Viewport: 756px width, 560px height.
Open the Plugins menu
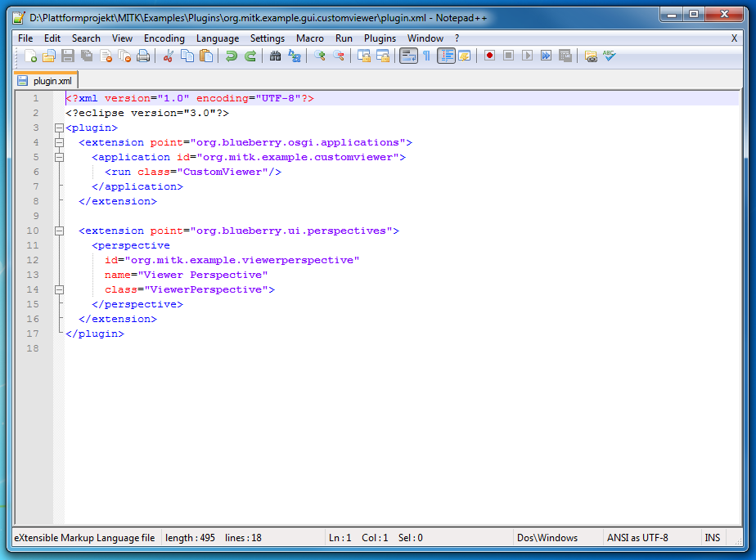(x=380, y=38)
